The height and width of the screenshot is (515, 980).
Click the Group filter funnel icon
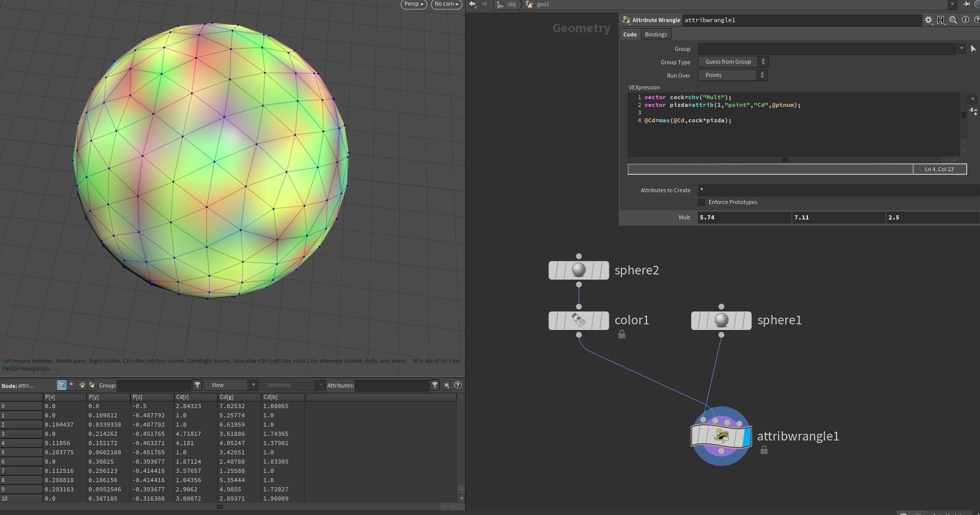pos(197,385)
